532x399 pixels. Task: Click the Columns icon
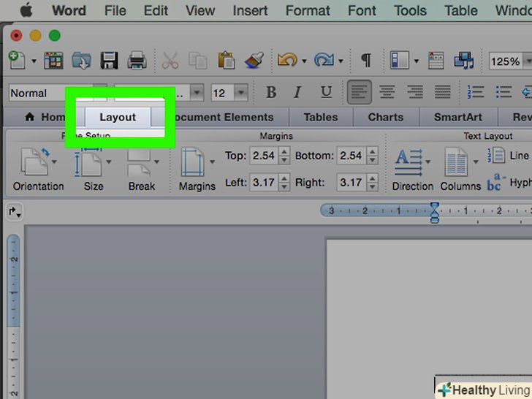[x=456, y=161]
